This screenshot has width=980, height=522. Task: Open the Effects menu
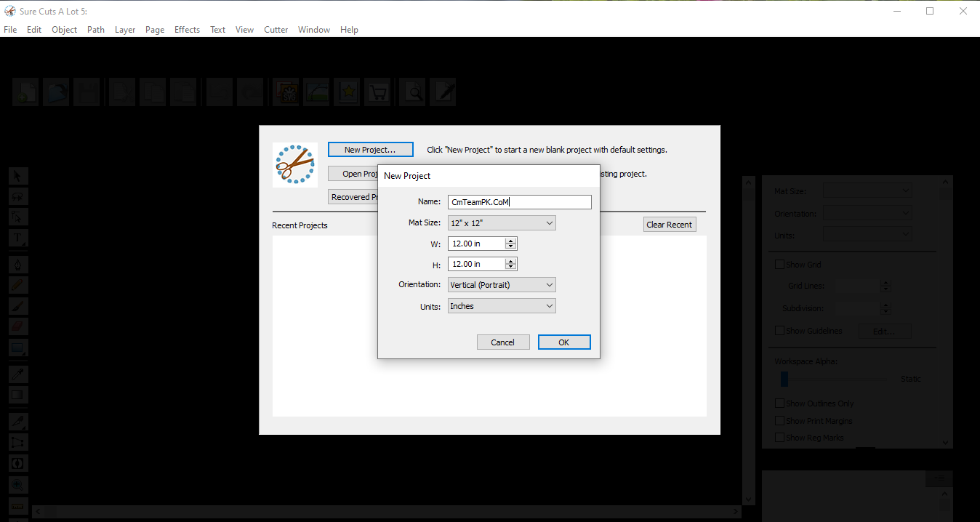click(187, 30)
